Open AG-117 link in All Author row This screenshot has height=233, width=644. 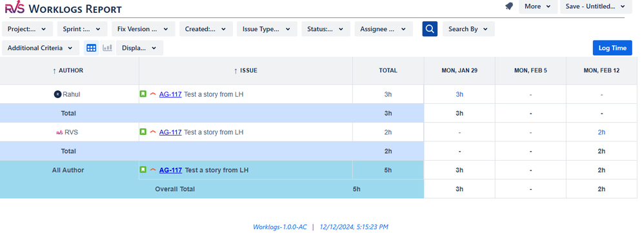(170, 170)
